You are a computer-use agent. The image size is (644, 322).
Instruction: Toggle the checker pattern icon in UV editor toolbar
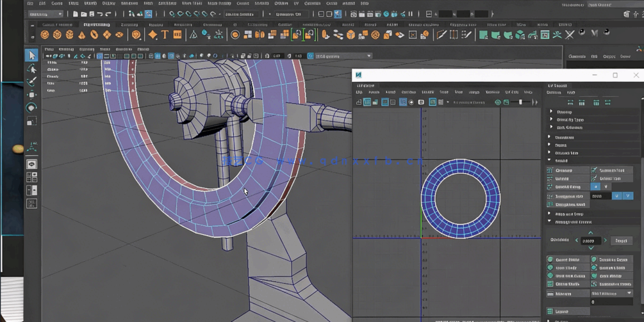[x=441, y=102]
